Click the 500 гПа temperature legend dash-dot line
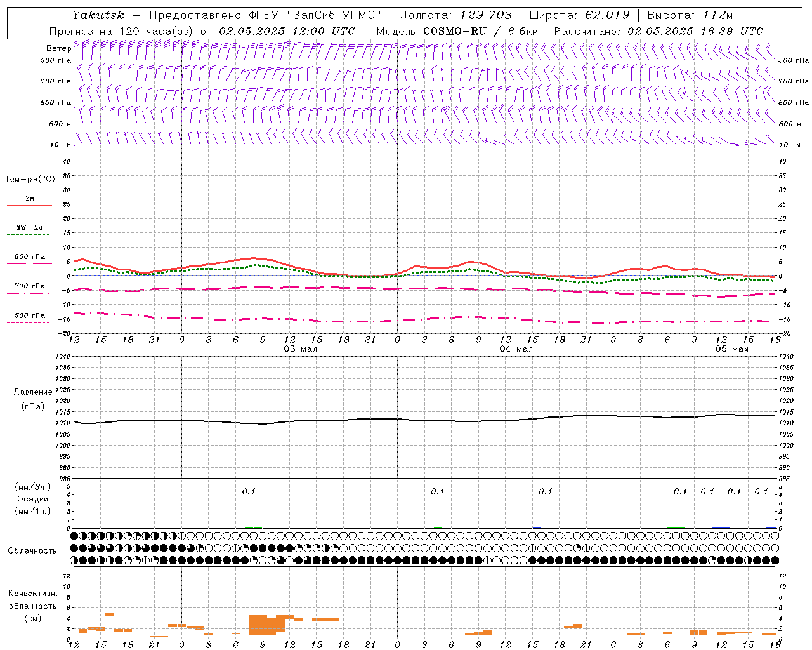 click(x=29, y=323)
